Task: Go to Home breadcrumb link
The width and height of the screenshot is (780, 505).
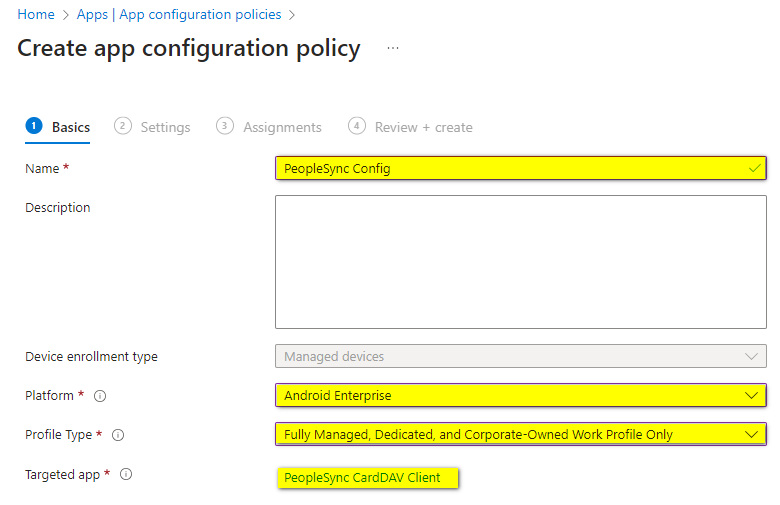Action: pyautogui.click(x=36, y=14)
